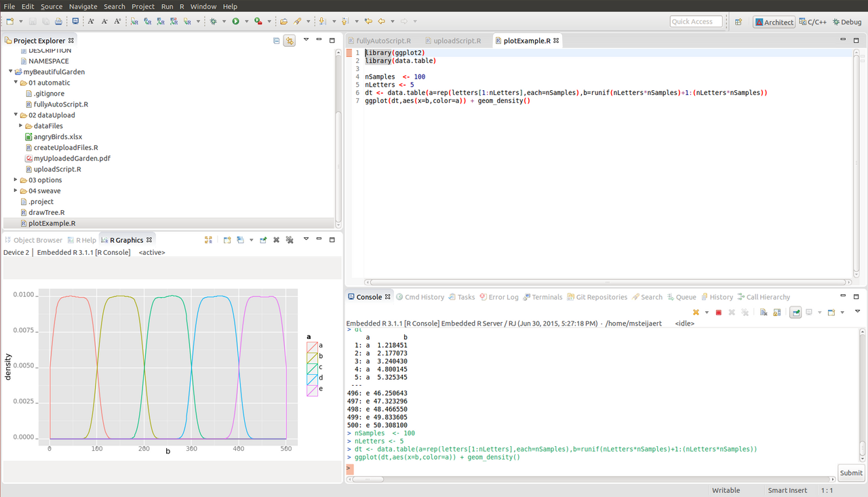Close the plotExample.R editor tab
868x497 pixels.
coord(556,41)
